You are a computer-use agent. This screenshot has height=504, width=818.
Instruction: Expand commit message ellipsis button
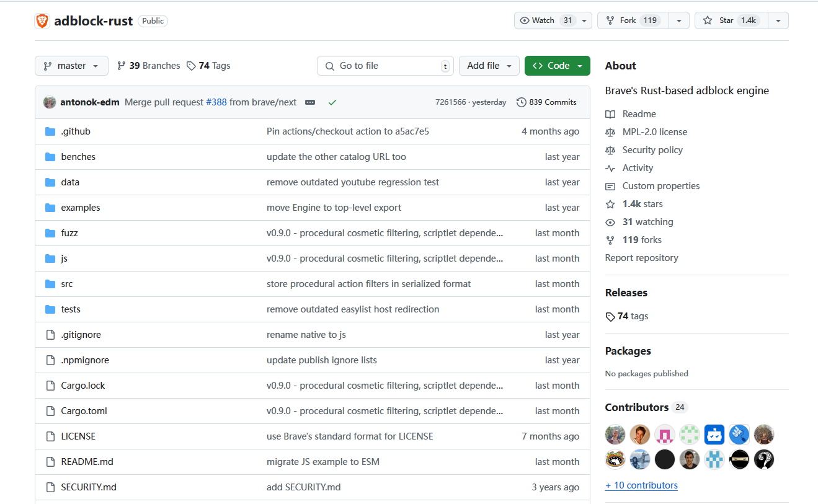pyautogui.click(x=310, y=102)
